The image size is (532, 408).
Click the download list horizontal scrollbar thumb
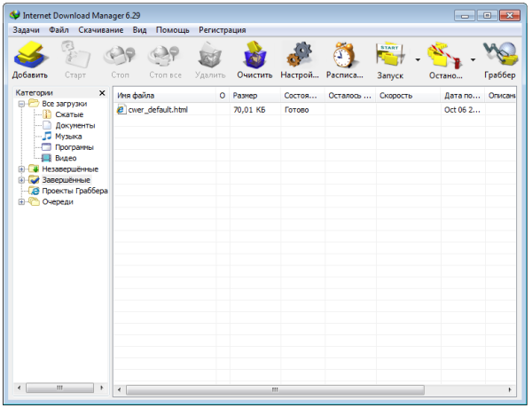coord(275,389)
